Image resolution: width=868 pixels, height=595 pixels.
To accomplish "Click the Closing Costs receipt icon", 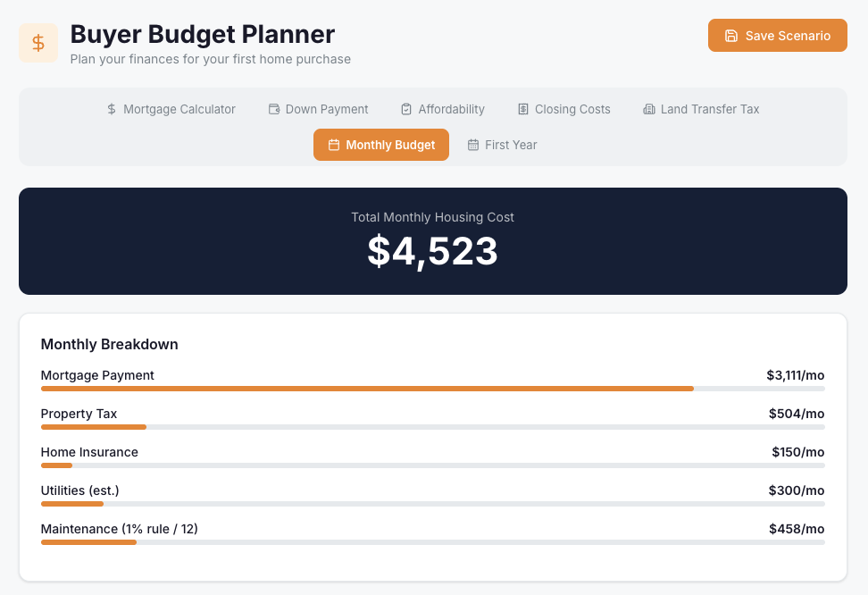I will tap(522, 108).
